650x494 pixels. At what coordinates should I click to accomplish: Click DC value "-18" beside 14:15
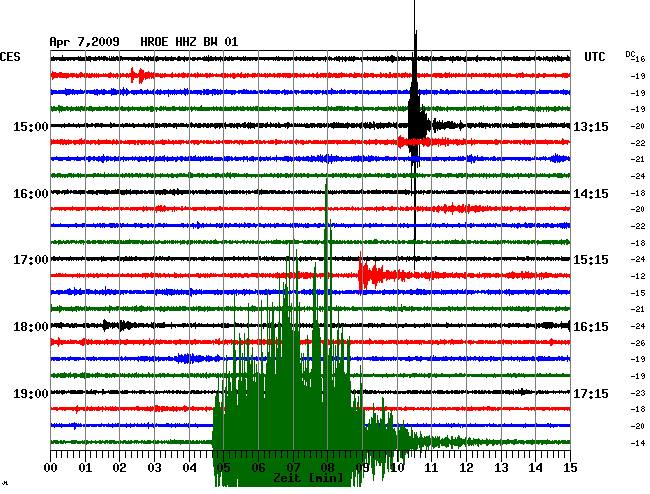[638, 193]
